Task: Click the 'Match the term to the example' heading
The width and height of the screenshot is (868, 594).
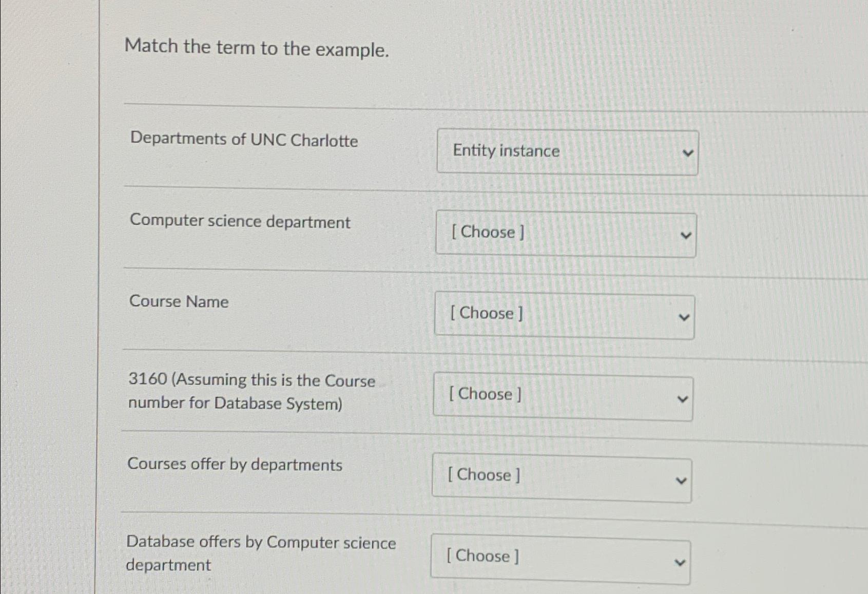Action: click(257, 49)
